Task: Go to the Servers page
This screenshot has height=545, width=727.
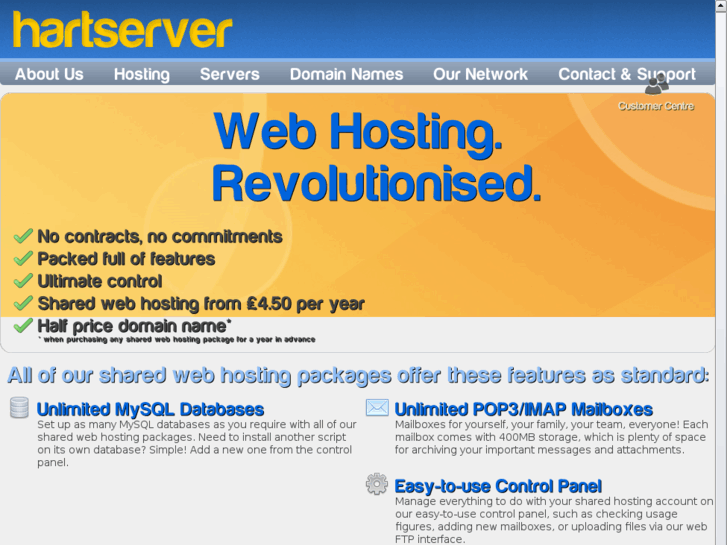Action: point(230,74)
